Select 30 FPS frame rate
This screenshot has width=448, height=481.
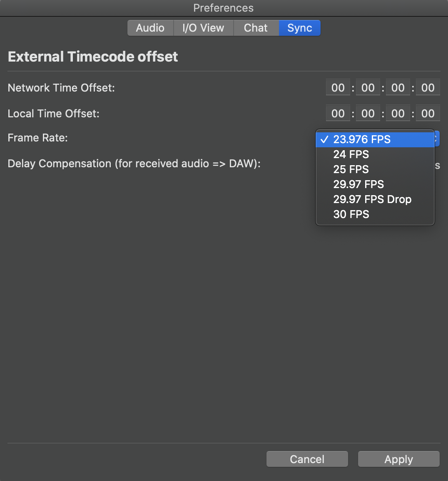pyautogui.click(x=375, y=214)
